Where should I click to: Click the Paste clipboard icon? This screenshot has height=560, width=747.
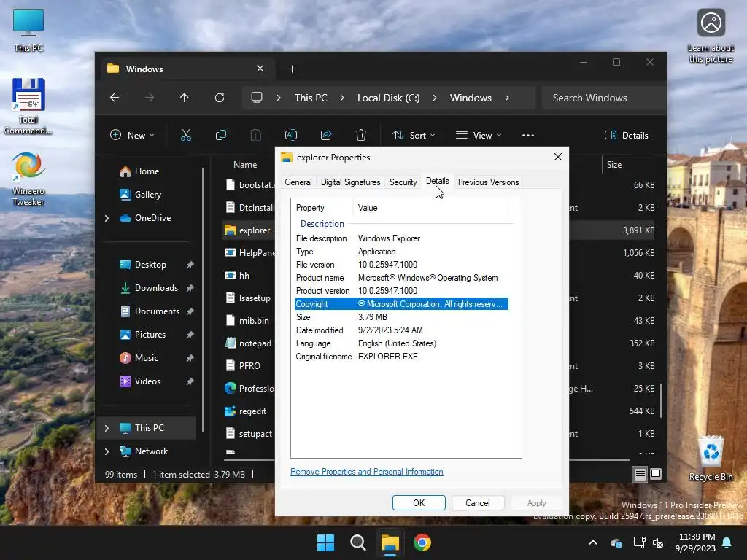coord(256,135)
